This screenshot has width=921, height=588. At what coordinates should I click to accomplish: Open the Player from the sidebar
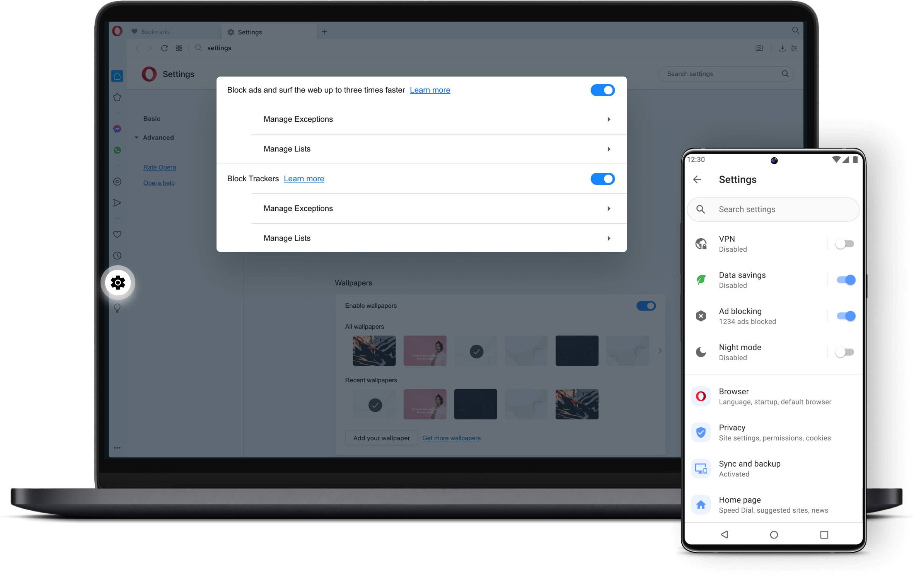(x=117, y=181)
